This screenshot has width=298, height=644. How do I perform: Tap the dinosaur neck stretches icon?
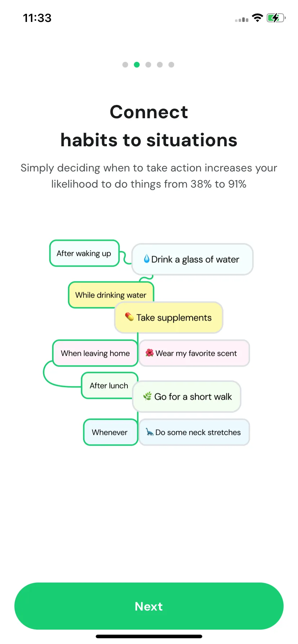click(x=149, y=432)
